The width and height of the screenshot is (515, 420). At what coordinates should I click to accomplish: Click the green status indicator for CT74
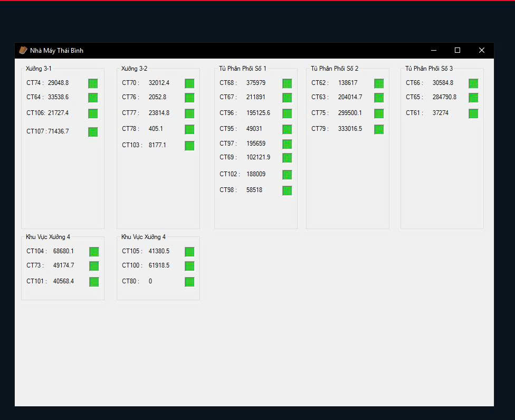click(93, 83)
